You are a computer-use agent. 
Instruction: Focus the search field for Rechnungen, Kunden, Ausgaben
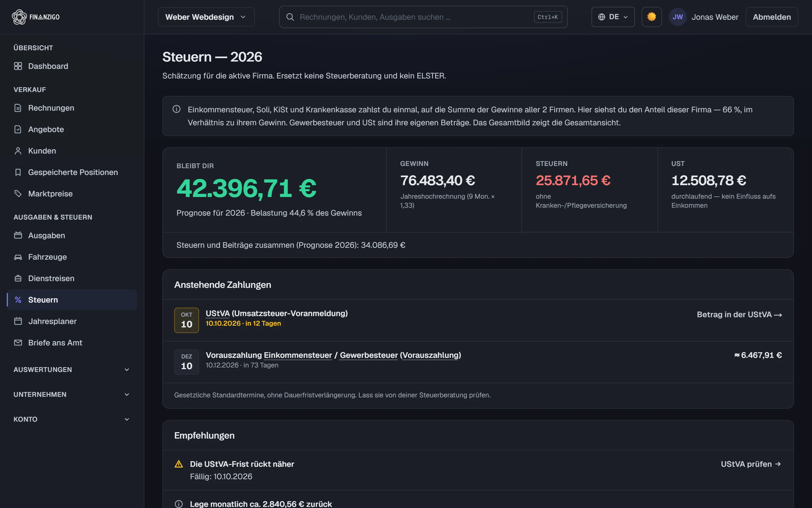click(x=423, y=17)
